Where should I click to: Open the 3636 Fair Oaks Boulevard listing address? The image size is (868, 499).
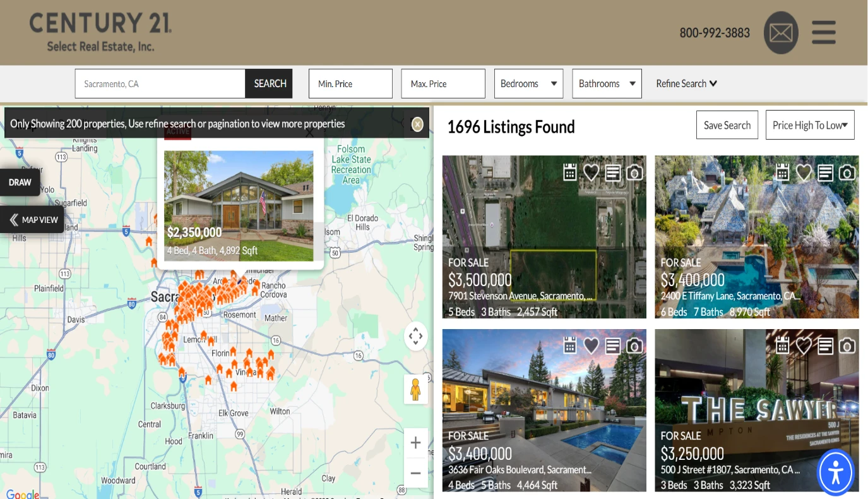pyautogui.click(x=520, y=469)
